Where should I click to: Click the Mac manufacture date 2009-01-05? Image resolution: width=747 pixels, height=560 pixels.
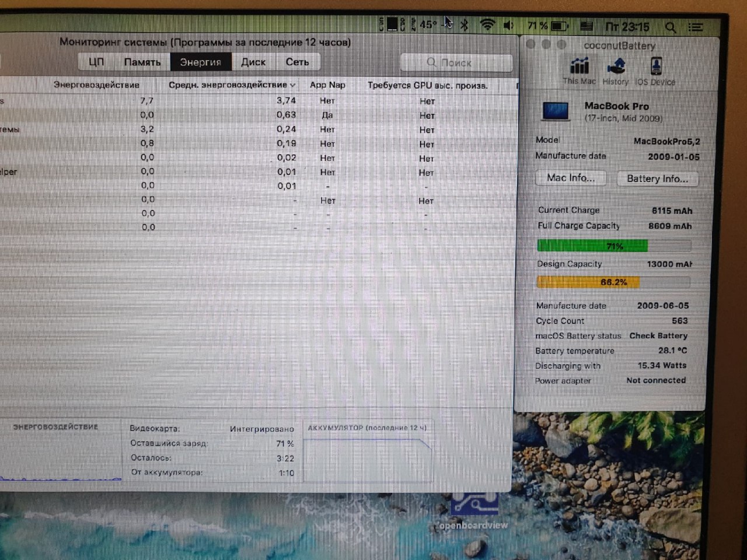tap(673, 156)
